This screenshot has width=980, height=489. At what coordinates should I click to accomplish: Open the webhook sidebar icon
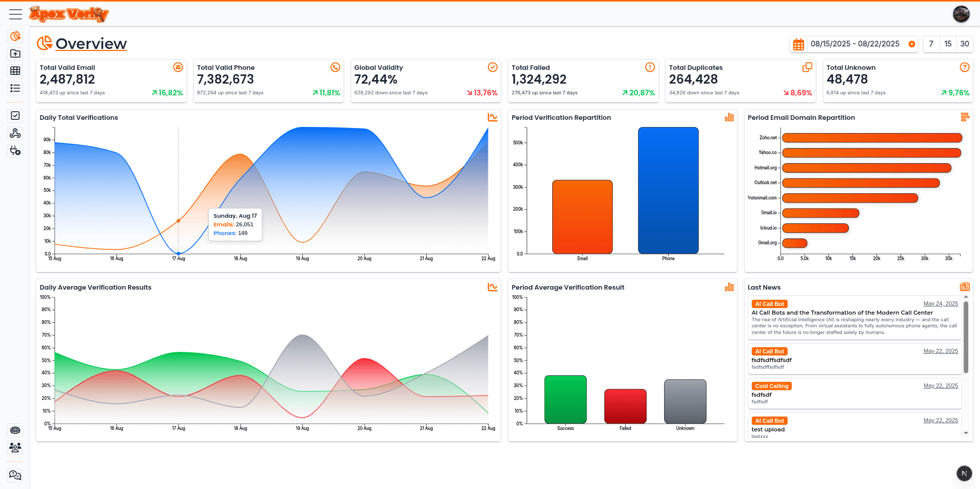[15, 133]
